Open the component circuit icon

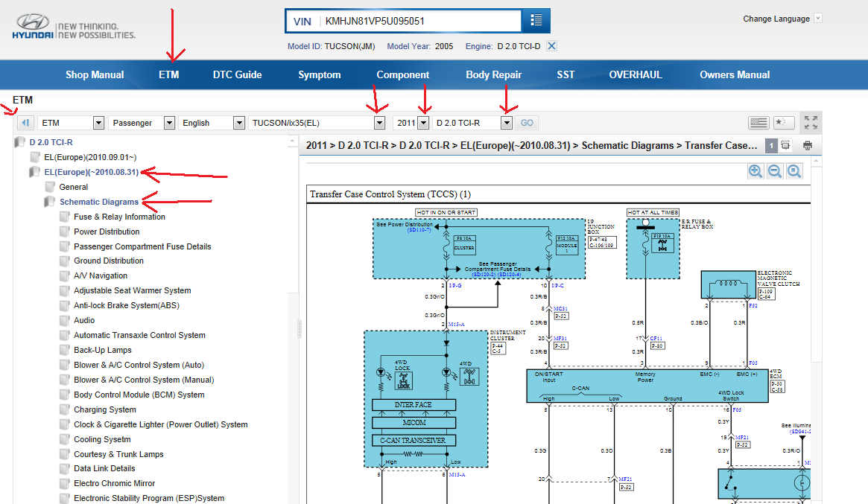785,145
